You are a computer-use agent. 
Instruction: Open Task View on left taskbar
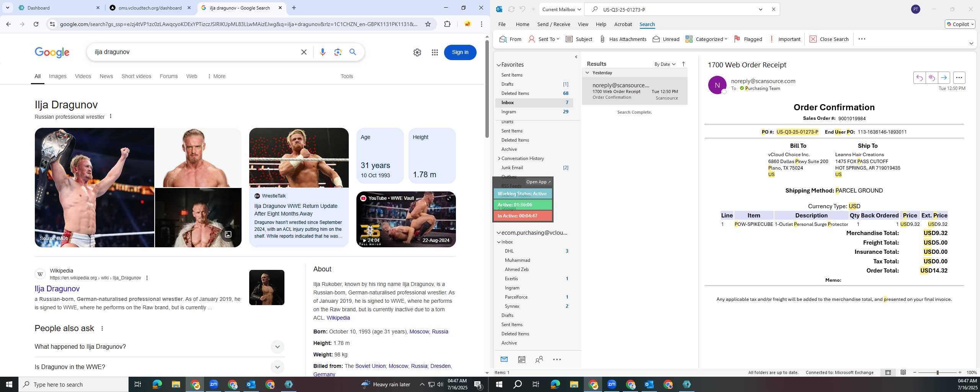(138, 384)
